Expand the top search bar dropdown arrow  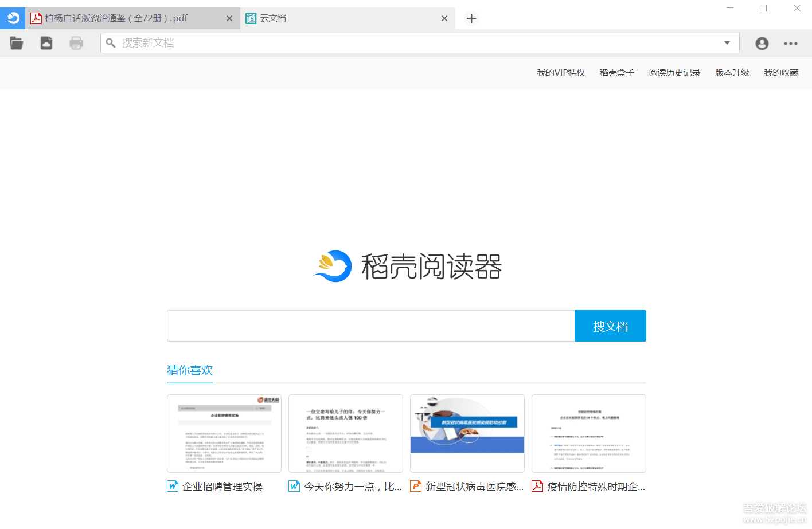tap(727, 43)
